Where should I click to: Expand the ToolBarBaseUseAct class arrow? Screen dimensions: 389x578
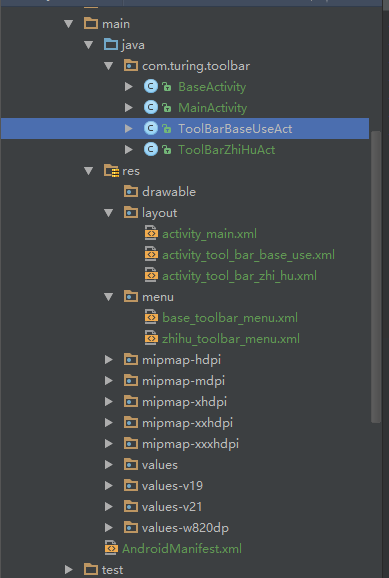pos(129,129)
